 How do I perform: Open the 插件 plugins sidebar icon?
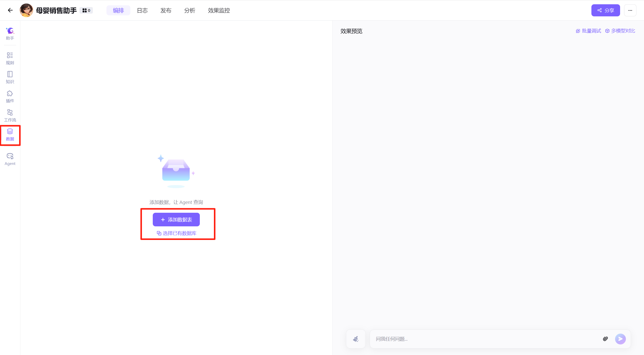pos(10,96)
